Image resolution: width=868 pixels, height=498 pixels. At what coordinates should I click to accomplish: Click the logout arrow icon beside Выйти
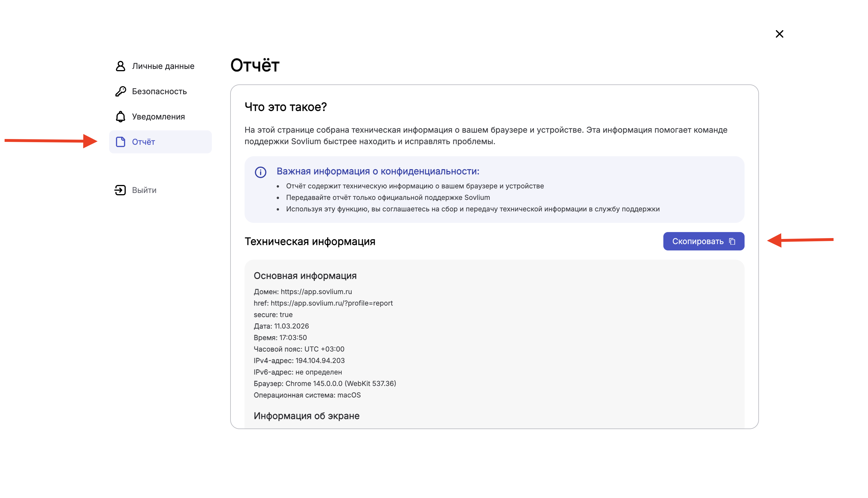coord(120,190)
